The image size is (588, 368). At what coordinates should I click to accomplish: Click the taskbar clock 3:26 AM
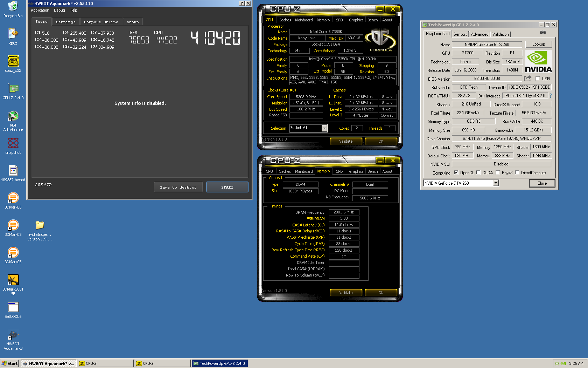click(576, 363)
